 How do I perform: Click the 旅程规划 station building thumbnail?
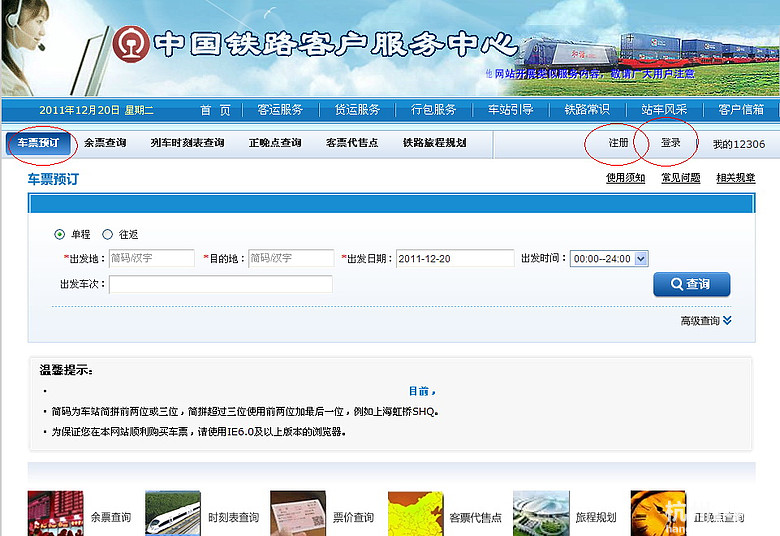point(541,513)
